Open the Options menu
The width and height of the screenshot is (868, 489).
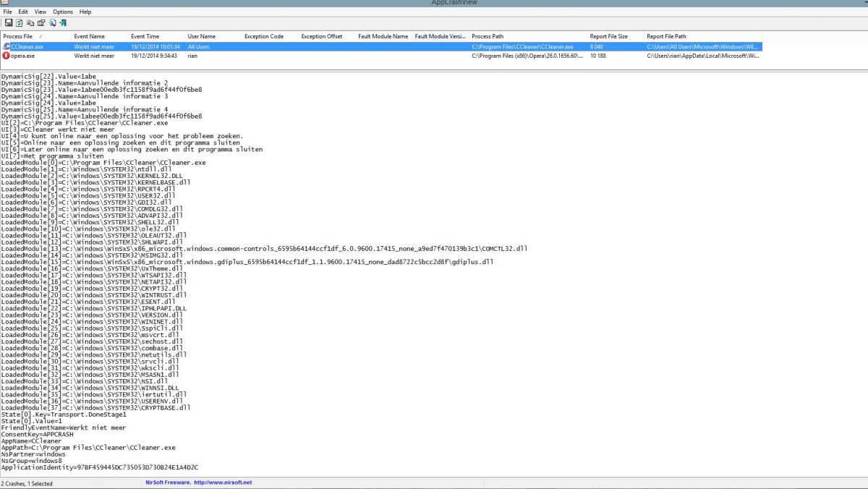63,12
